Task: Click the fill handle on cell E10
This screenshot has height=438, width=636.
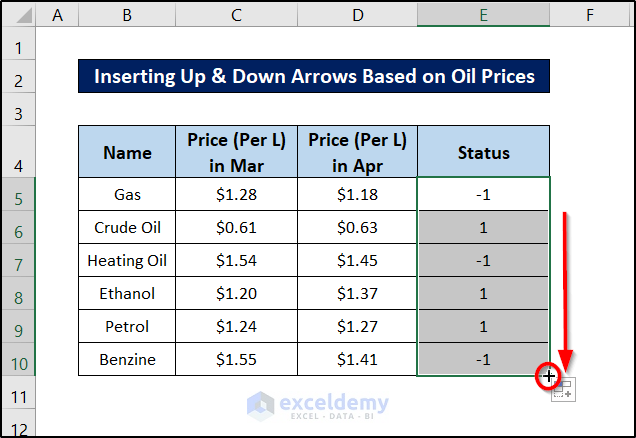Action: [549, 376]
